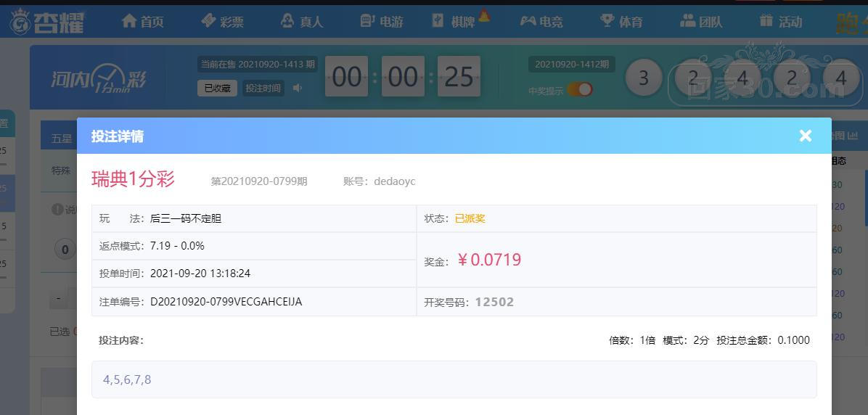Click the order number D20210920-0799VECGAHCEIJA
Viewport: 868px width, 415px height.
click(226, 302)
